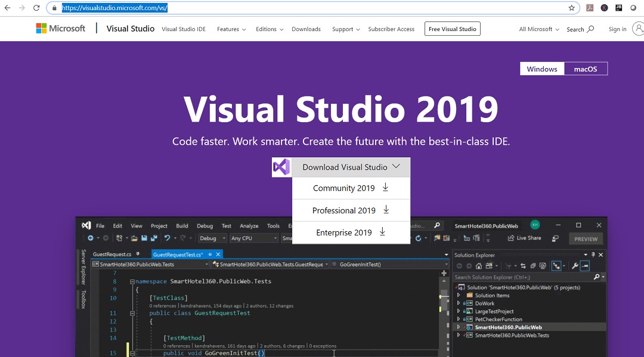Select the Windows platform toggle

point(541,69)
